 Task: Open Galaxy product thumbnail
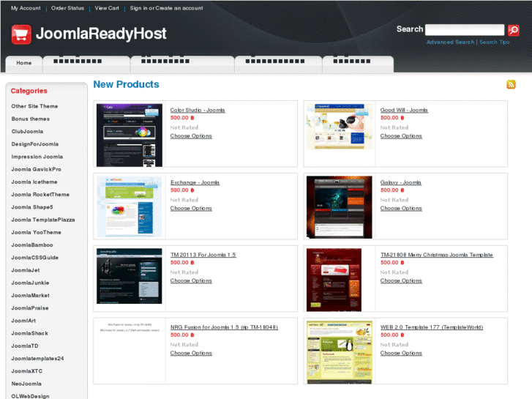(x=340, y=207)
